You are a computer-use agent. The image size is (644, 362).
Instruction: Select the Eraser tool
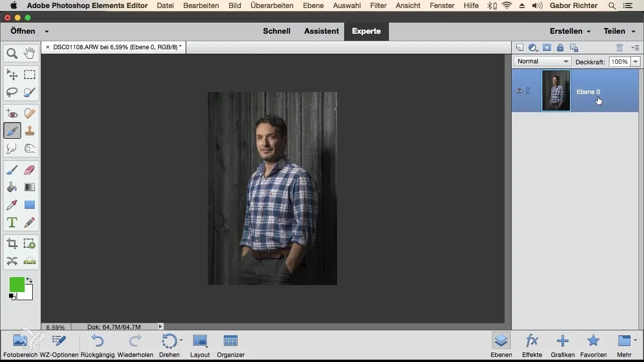[x=30, y=170]
